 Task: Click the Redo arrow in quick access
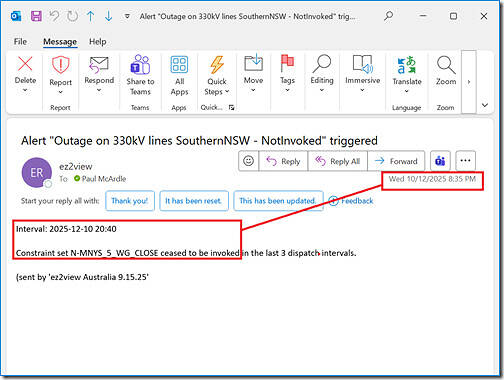72,16
